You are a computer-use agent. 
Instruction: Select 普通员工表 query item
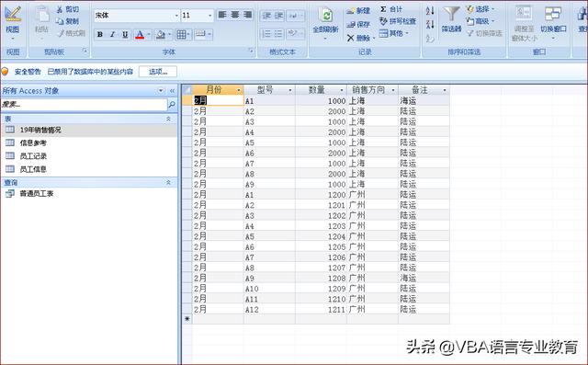coord(37,194)
